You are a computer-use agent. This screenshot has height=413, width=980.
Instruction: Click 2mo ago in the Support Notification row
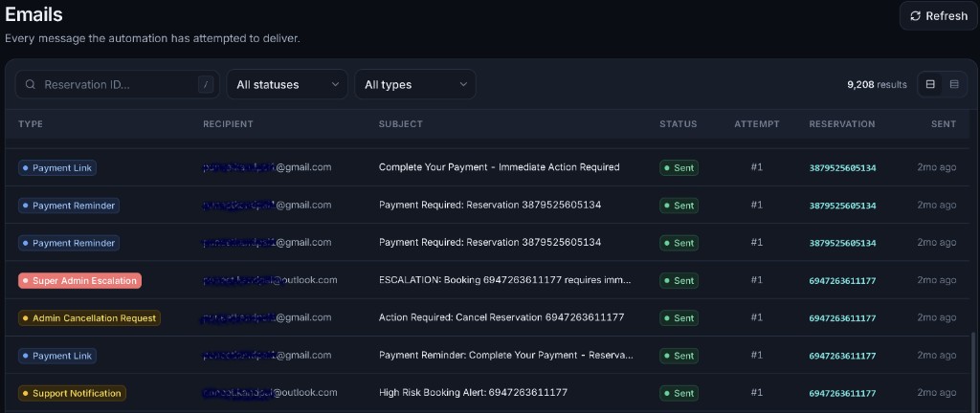click(x=936, y=392)
